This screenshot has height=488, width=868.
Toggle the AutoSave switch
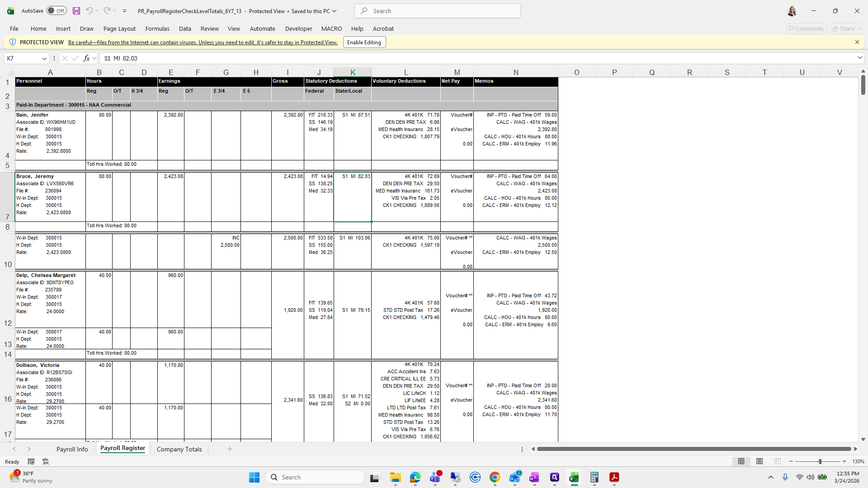click(57, 11)
